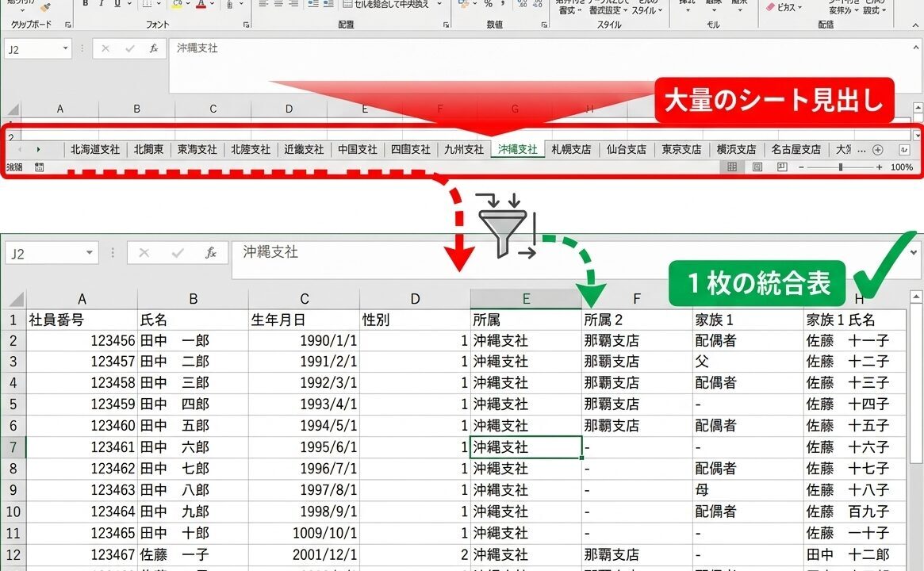Toggle italic formatting in Font group
The width and height of the screenshot is (924, 571).
click(102, 5)
